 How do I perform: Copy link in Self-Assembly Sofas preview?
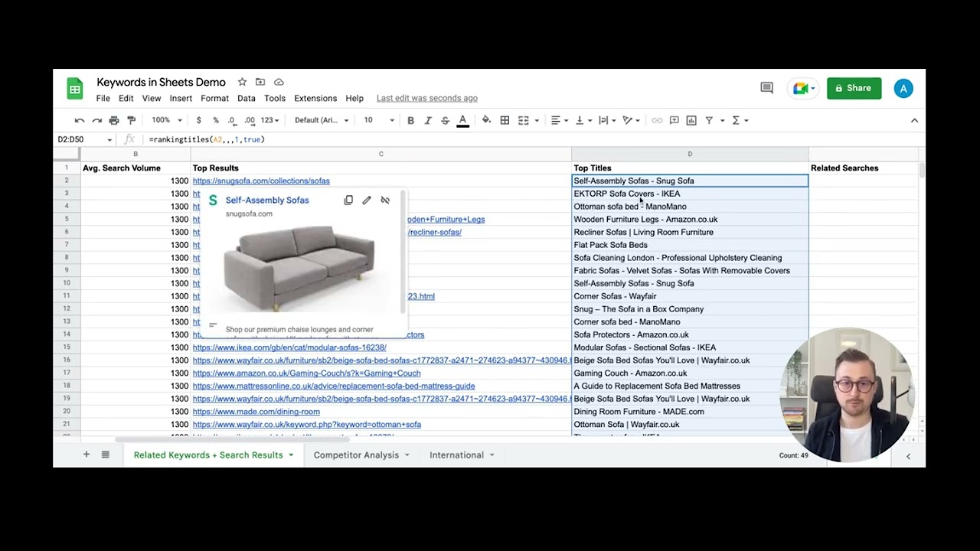348,201
